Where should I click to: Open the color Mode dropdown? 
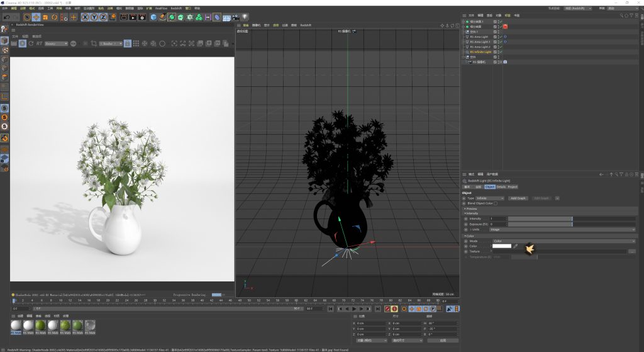tap(564, 241)
